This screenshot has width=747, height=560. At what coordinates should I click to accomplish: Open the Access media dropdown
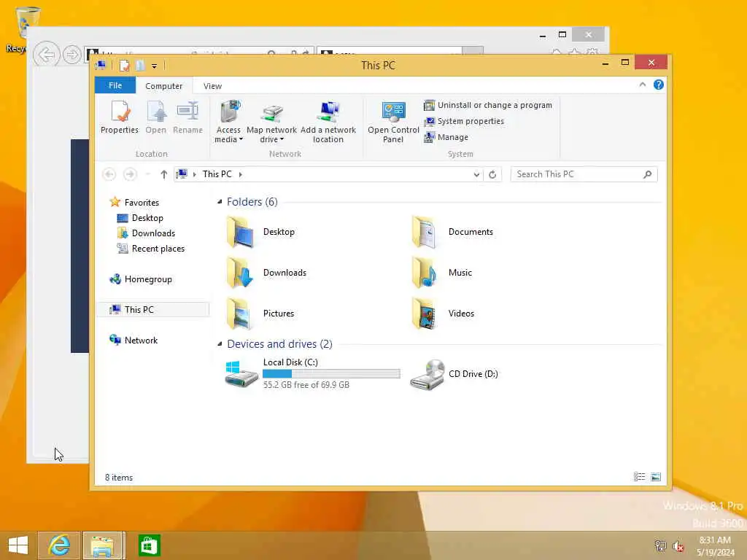228,122
